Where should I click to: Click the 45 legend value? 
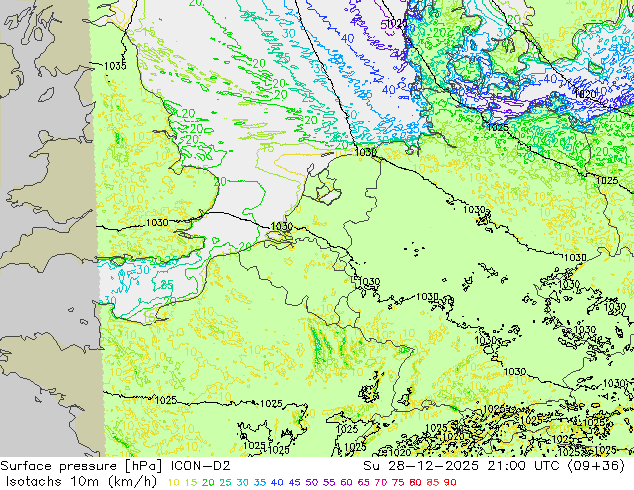[x=294, y=483]
